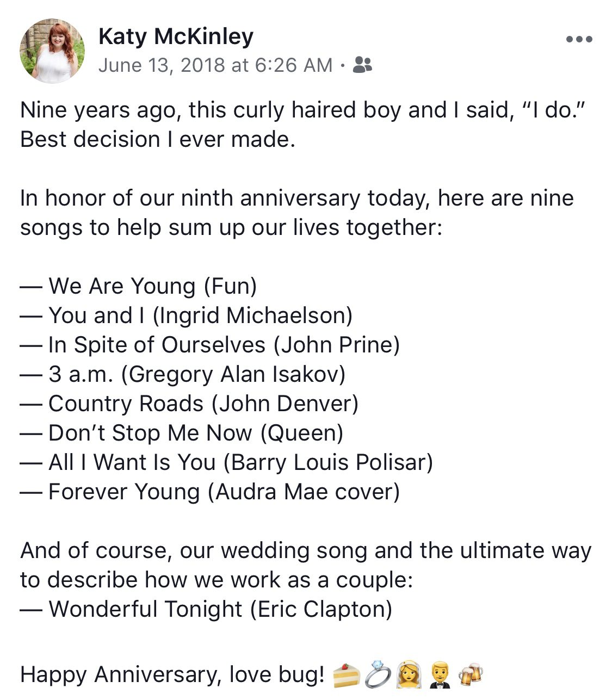Click the "Don't Stop Me Now (Queen)" line

(x=195, y=433)
